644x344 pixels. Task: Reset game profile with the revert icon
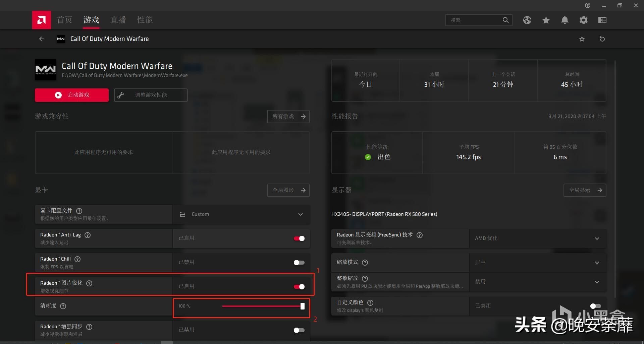602,39
